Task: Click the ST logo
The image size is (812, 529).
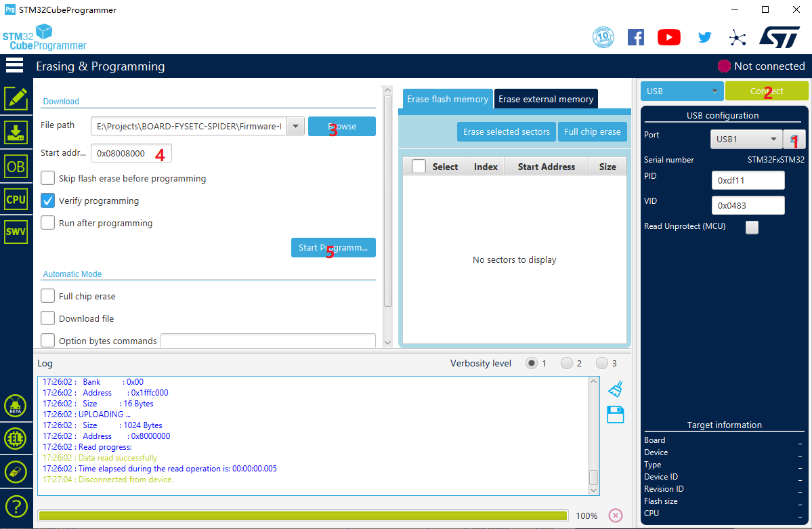Action: click(x=780, y=37)
